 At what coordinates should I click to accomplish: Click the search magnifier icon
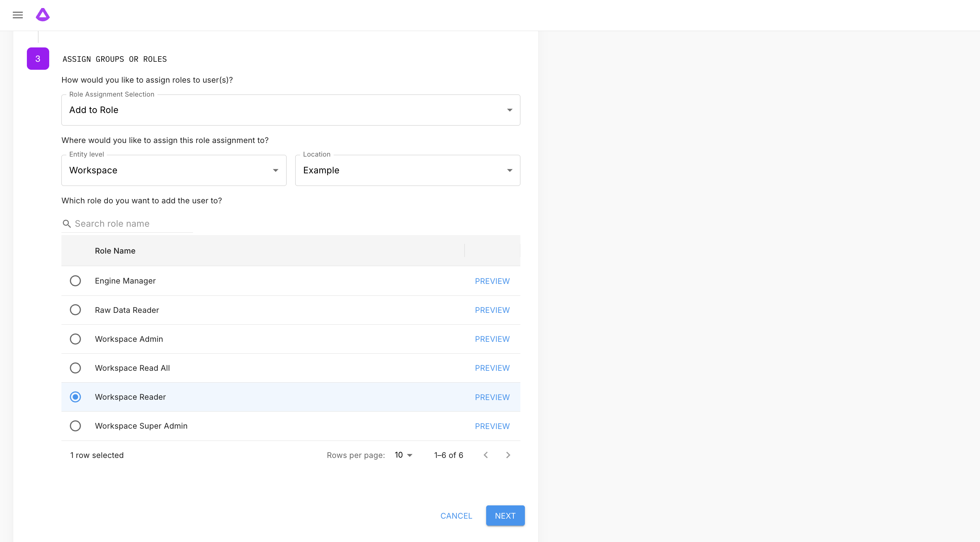[67, 224]
